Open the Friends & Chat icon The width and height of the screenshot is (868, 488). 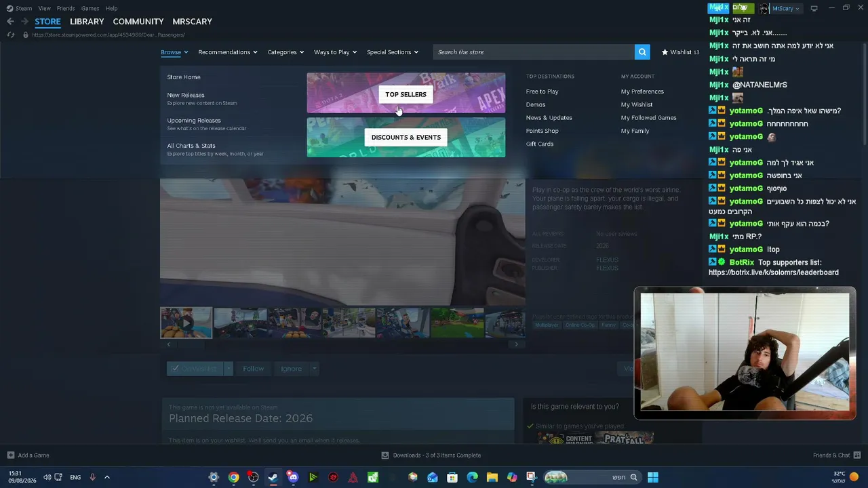tap(857, 455)
